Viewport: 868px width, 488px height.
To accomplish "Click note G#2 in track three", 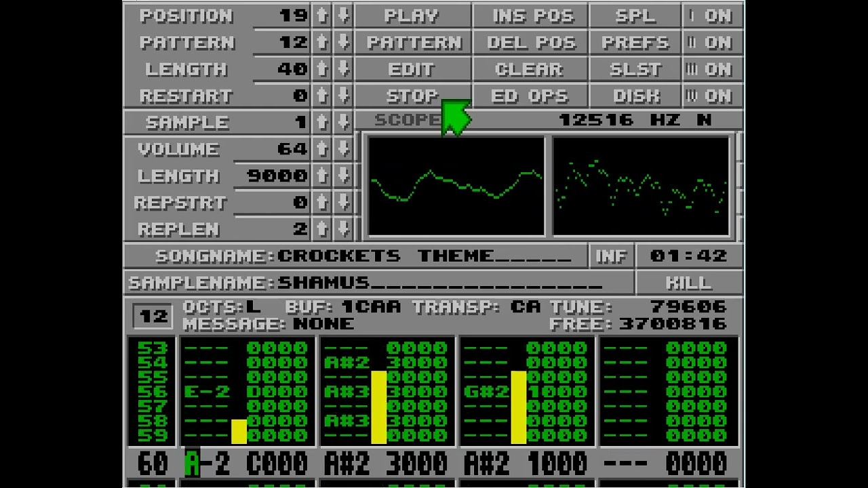I will 487,392.
